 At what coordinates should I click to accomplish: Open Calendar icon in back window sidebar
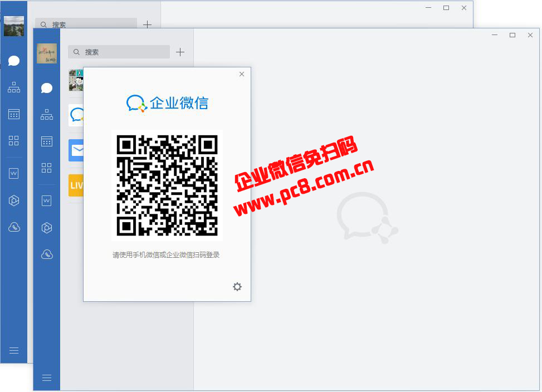tap(14, 114)
